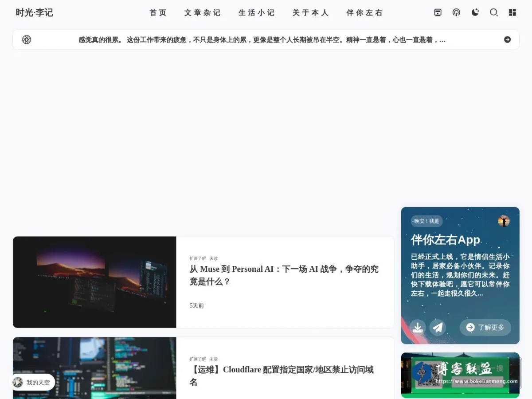Open the dashboard grid icon in header
This screenshot has height=399, width=532.
pos(512,12)
